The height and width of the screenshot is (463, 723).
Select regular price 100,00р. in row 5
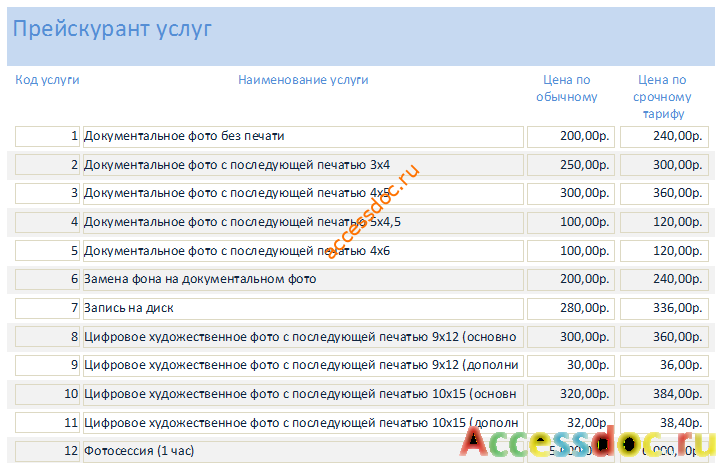click(x=571, y=251)
